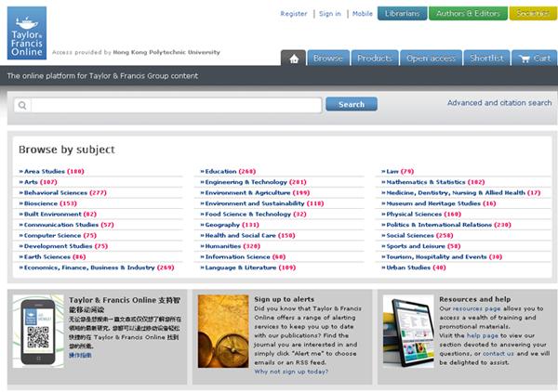Click the mobile phone QR code image
Screen dimensions: 558x392
(x=38, y=332)
